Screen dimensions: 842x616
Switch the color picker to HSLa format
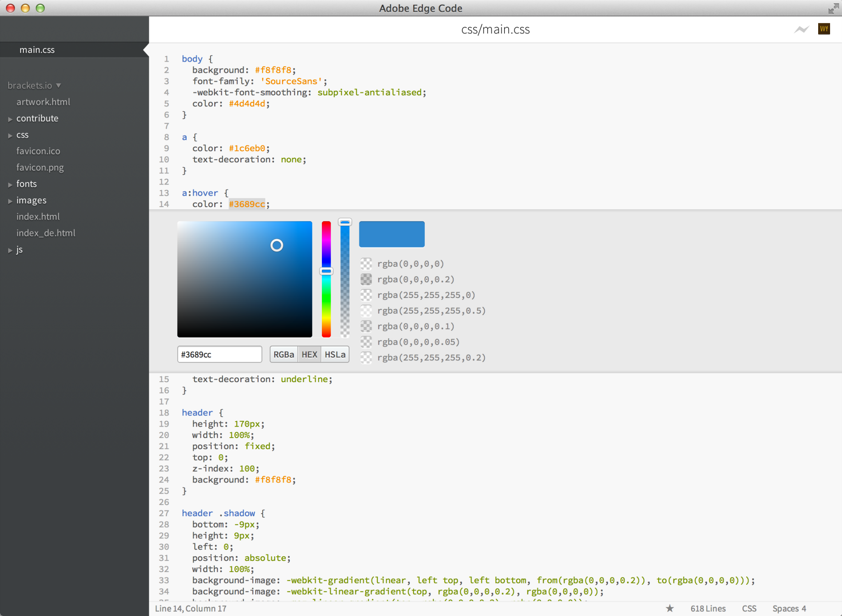(335, 354)
